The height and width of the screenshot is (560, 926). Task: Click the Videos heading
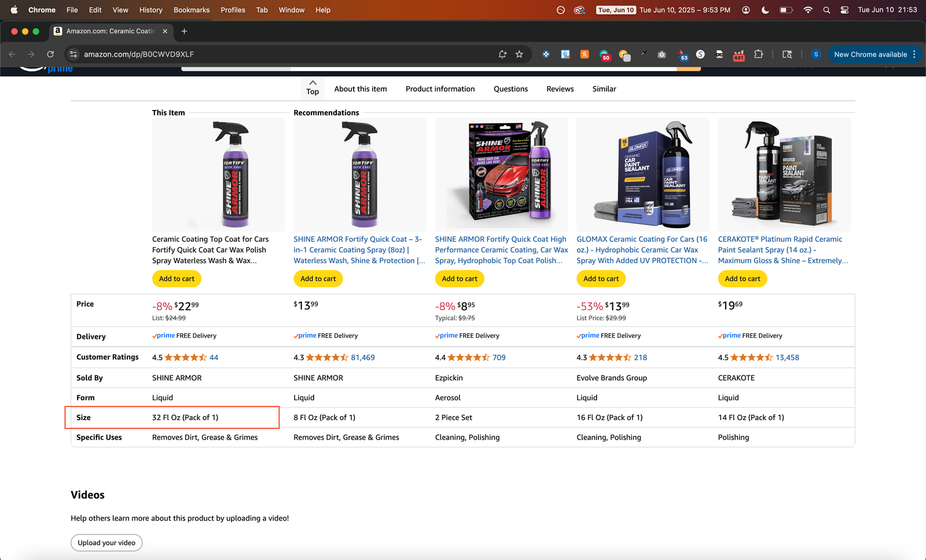click(87, 495)
